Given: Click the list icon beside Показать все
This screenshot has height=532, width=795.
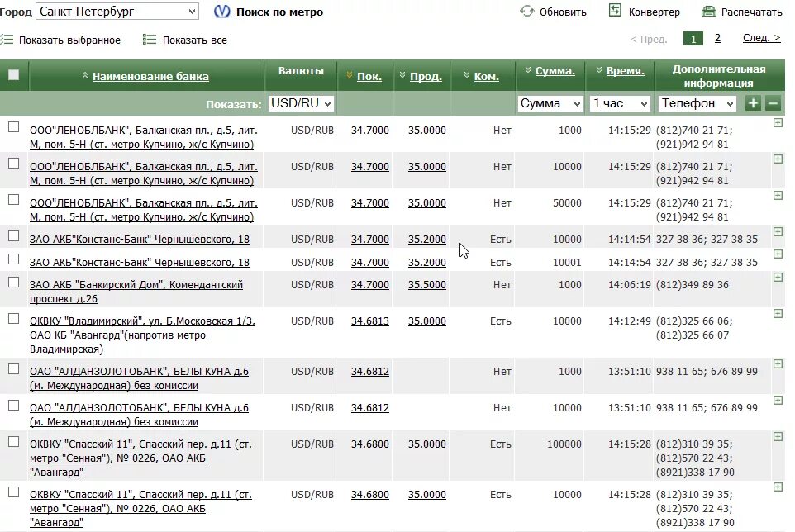Looking at the screenshot, I should 149,39.
